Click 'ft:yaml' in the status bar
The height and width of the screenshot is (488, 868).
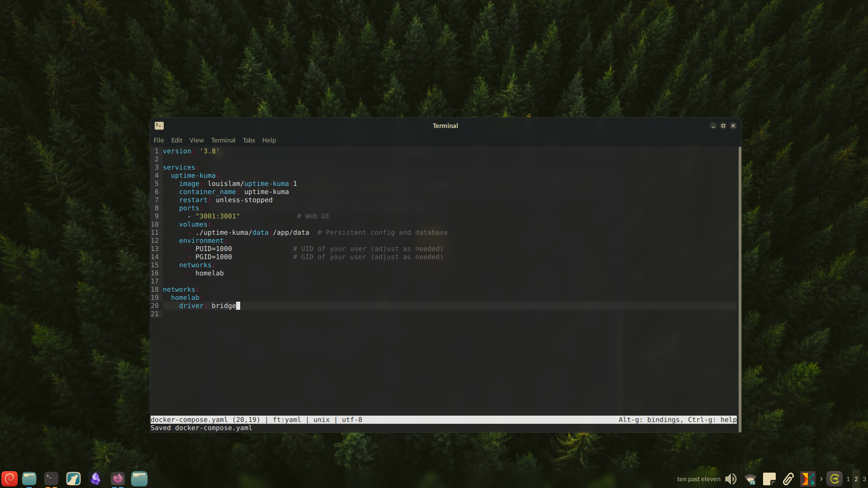(287, 420)
